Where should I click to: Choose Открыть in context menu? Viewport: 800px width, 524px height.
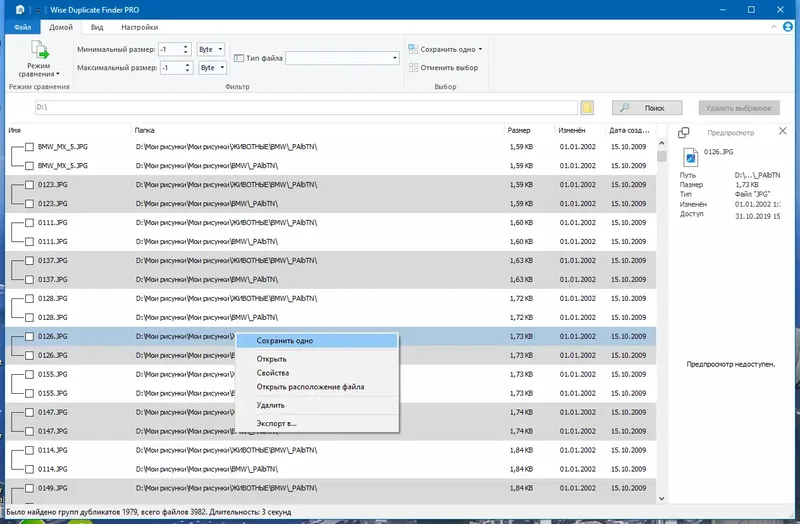317,359
